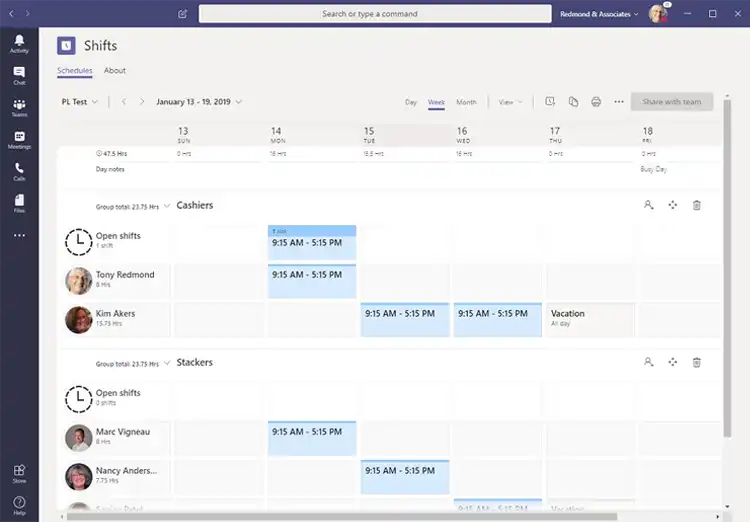Select the Month view

(x=466, y=102)
